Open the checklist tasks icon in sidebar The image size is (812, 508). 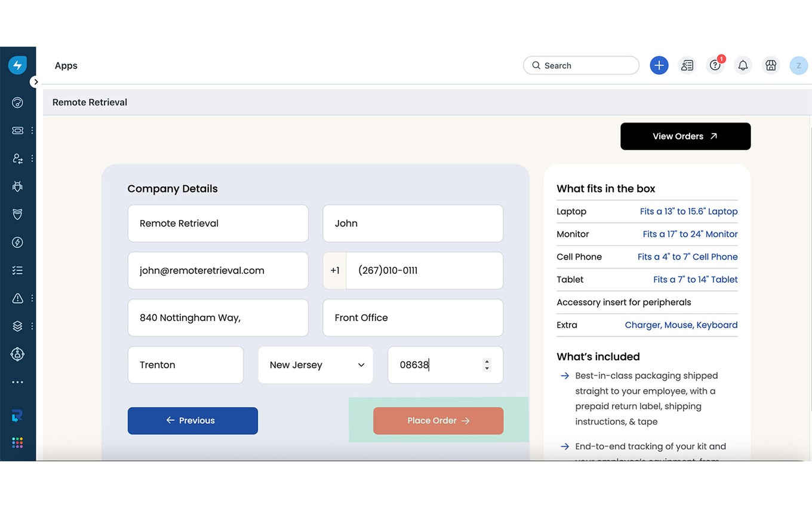[x=17, y=270]
